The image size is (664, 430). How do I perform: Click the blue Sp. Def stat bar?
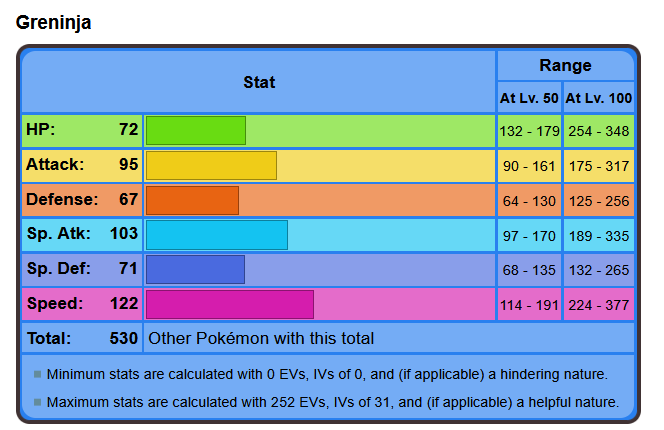point(195,269)
